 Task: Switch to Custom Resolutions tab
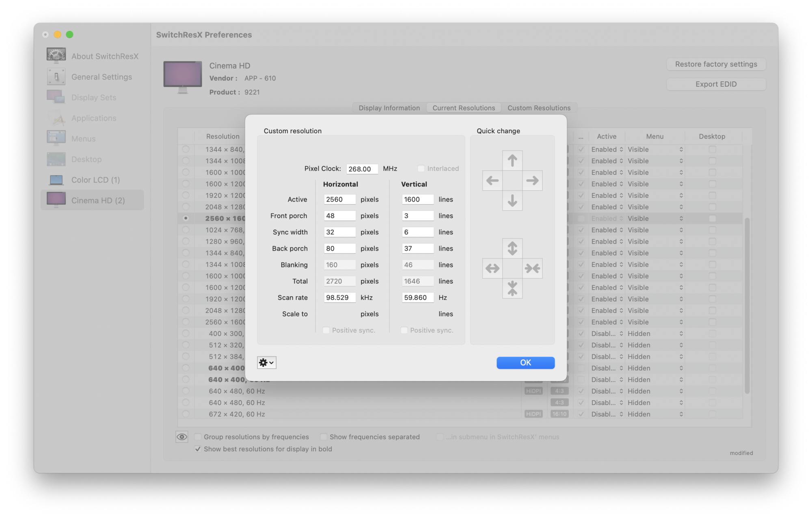pos(539,108)
